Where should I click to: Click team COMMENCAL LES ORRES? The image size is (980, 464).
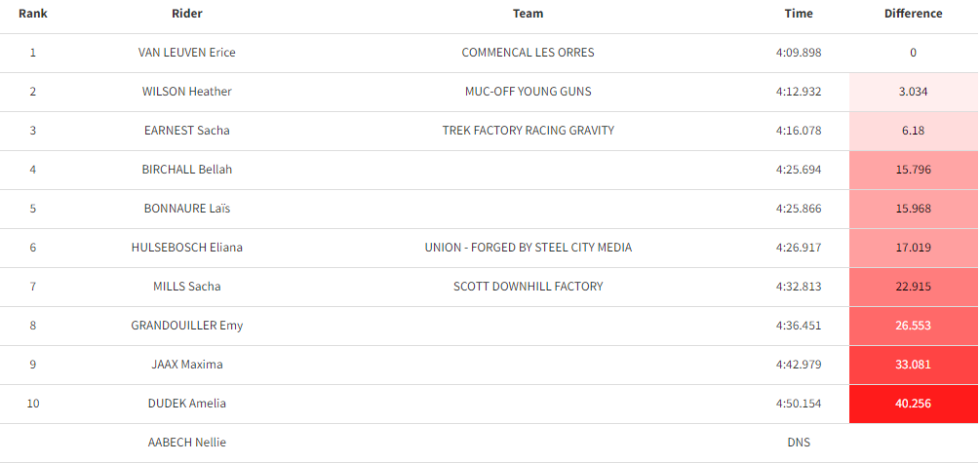pyautogui.click(x=529, y=53)
